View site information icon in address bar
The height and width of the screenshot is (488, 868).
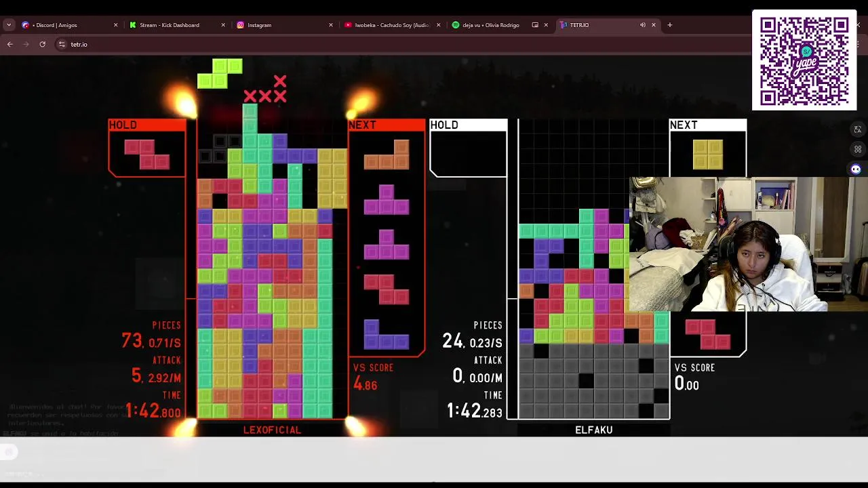pos(61,44)
